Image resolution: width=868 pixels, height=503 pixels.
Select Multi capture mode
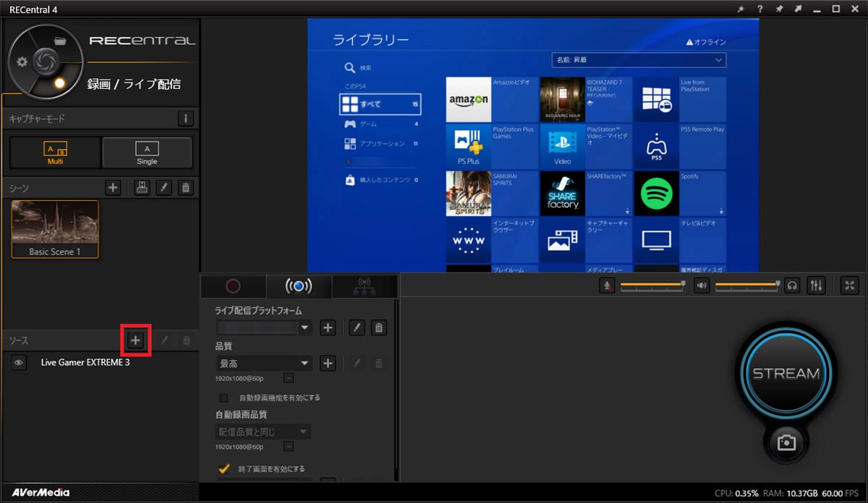[55, 152]
